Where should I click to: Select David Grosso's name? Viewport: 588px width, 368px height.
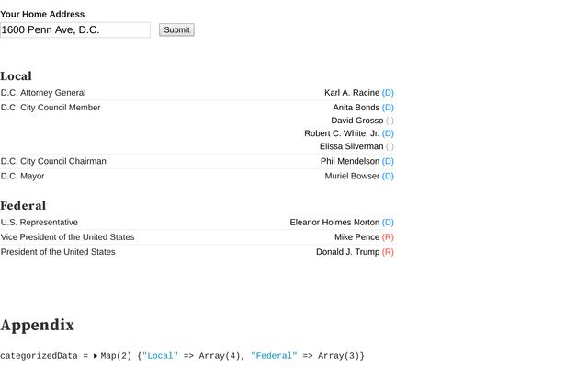click(356, 121)
